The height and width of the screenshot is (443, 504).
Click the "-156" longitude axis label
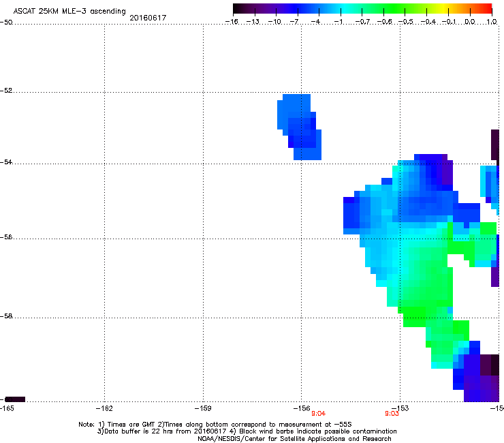coord(302,408)
